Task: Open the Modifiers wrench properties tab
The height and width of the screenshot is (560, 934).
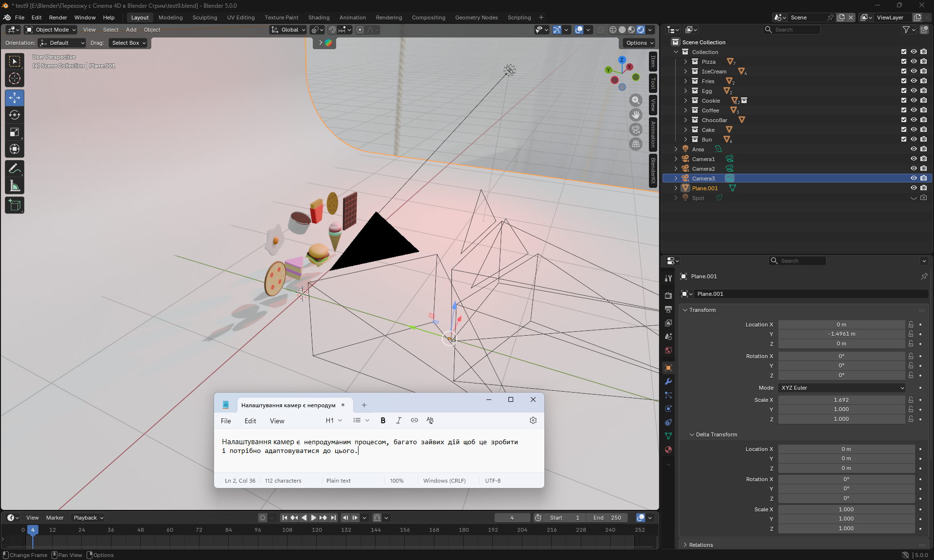Action: click(x=668, y=381)
